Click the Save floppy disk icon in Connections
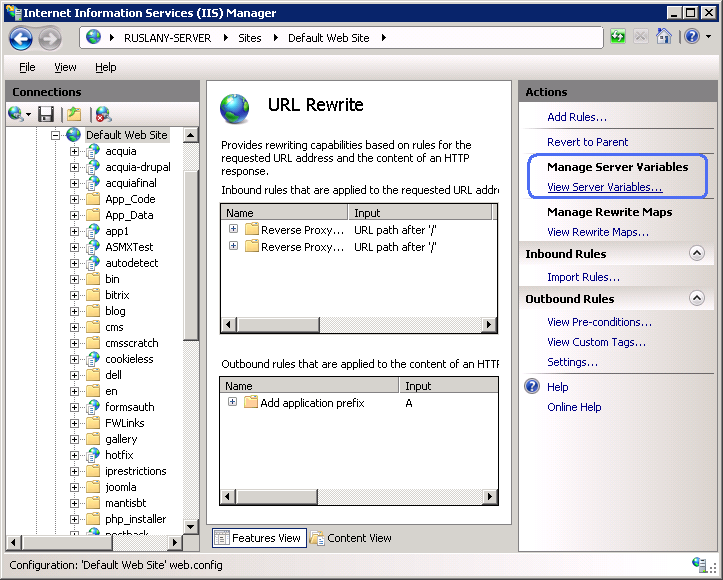 tap(46, 114)
